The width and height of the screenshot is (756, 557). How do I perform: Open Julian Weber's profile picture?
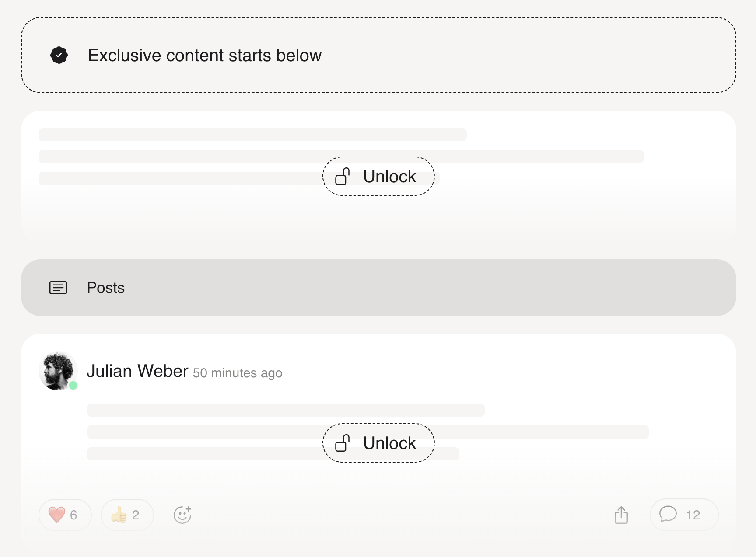point(58,371)
